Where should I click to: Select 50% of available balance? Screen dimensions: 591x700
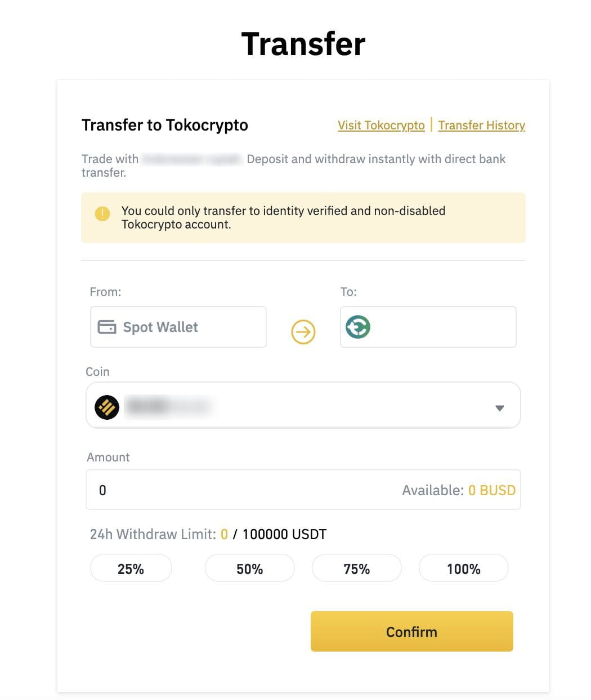[x=249, y=569]
